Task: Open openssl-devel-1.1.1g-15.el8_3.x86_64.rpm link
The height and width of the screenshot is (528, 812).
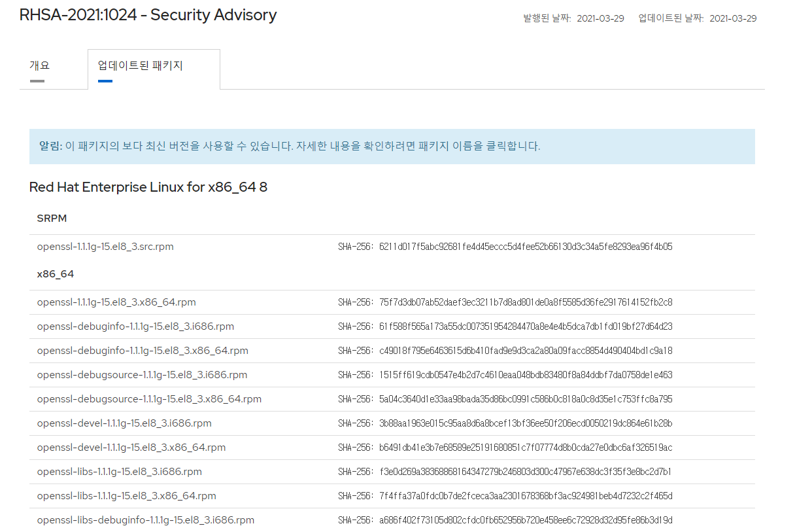Action: [x=131, y=448]
